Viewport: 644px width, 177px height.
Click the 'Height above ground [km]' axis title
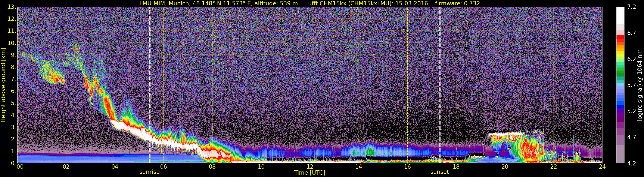[x=3, y=85]
